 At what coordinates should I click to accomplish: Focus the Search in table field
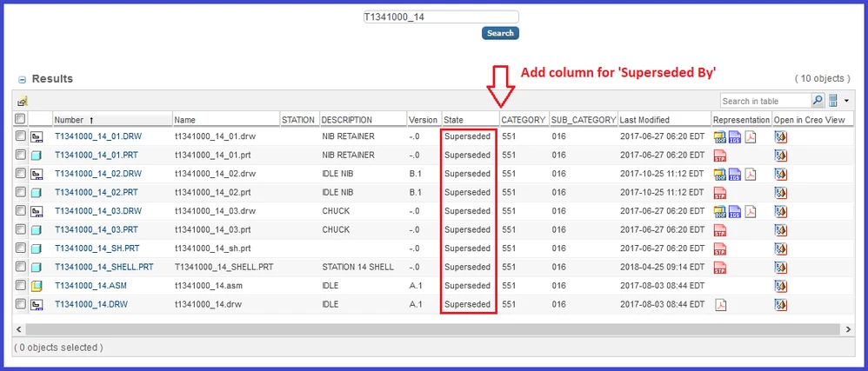765,101
